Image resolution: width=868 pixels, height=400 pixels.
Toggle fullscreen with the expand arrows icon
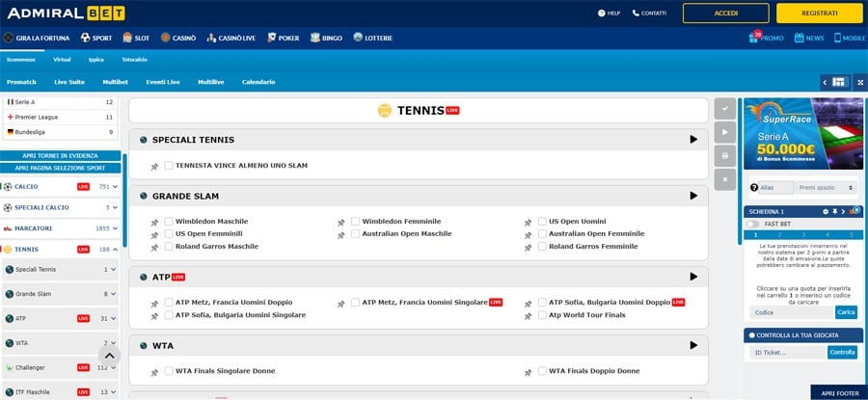pos(860,83)
